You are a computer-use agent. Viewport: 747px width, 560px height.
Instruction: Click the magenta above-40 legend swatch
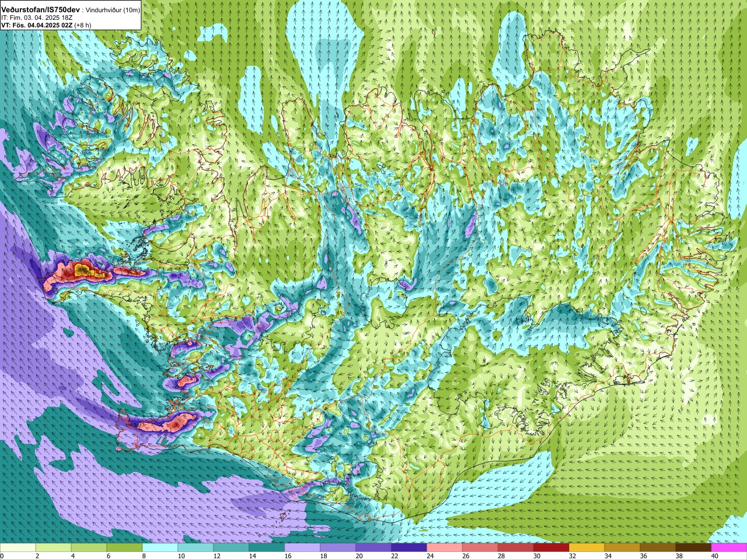point(729,548)
